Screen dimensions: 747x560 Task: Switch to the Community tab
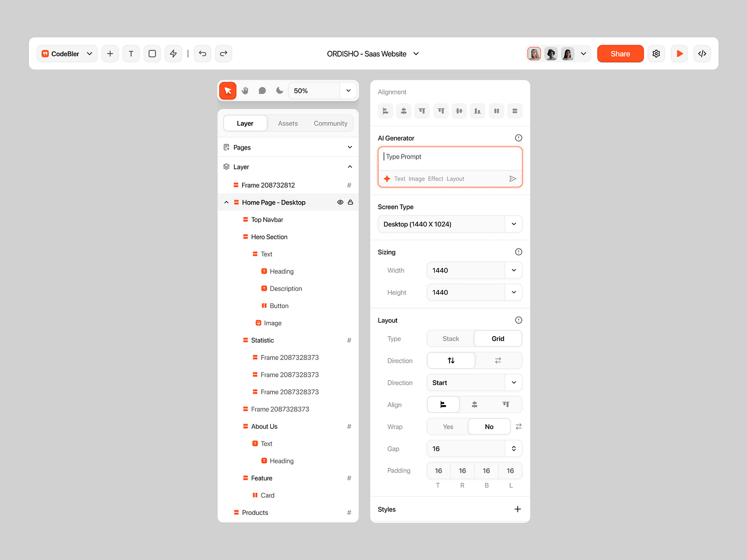pyautogui.click(x=330, y=124)
